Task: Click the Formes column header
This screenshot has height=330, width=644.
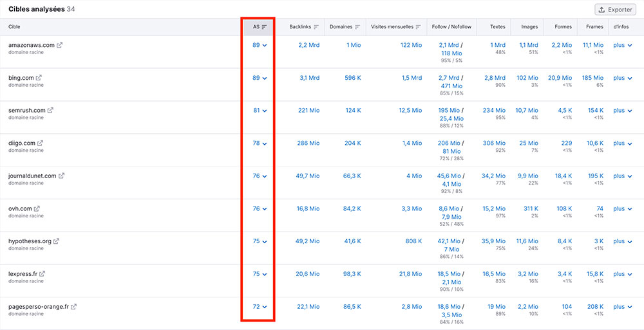Action: 563,26
